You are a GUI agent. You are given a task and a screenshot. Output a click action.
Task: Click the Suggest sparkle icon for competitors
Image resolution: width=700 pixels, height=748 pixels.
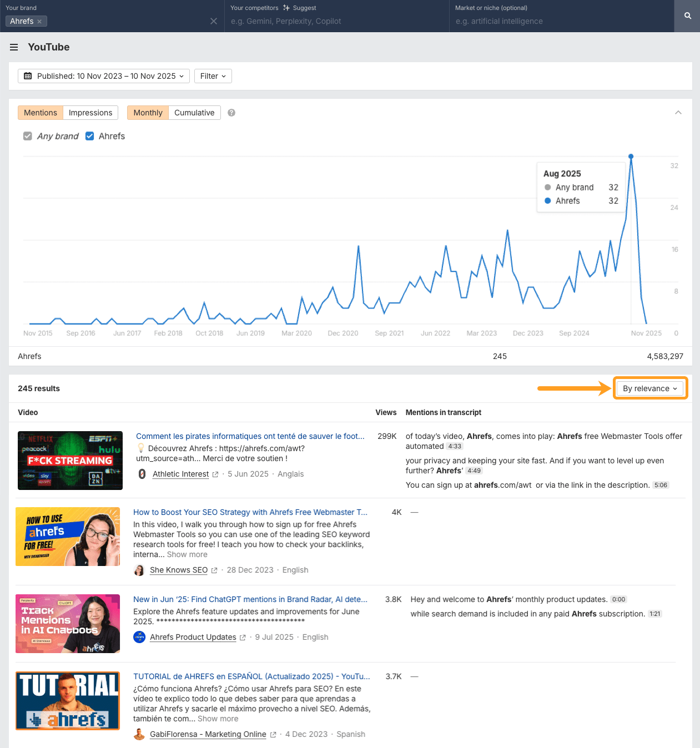click(x=287, y=8)
